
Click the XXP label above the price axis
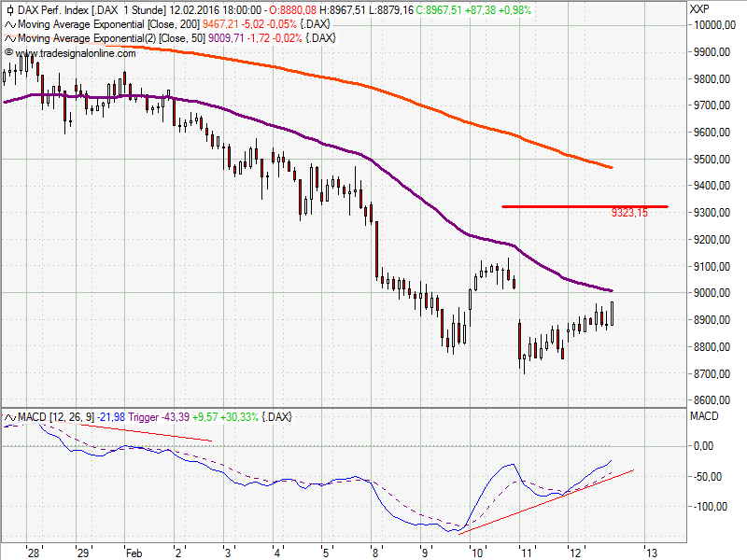coord(698,9)
